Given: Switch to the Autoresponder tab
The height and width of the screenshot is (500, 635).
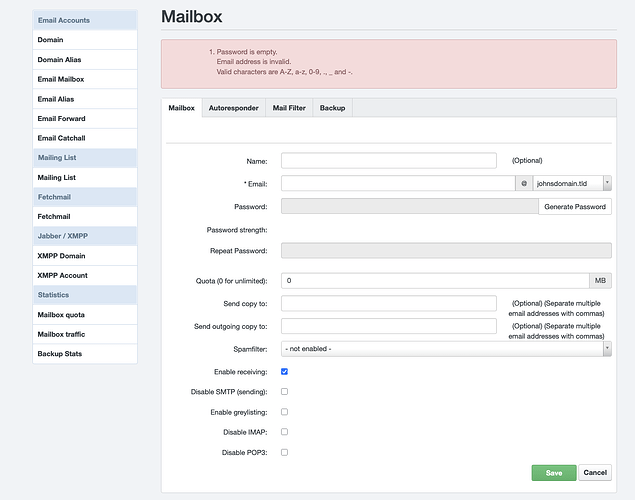Looking at the screenshot, I should point(234,108).
